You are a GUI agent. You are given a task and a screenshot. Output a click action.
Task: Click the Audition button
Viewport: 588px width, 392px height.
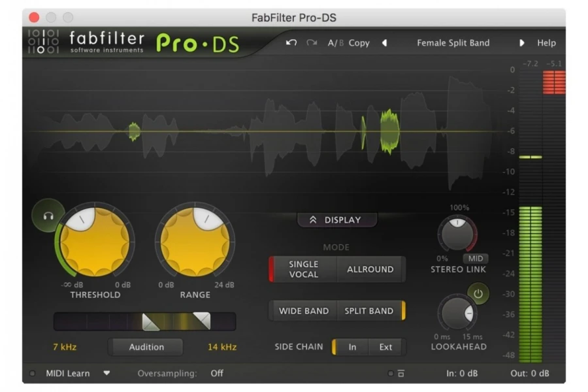pos(146,347)
